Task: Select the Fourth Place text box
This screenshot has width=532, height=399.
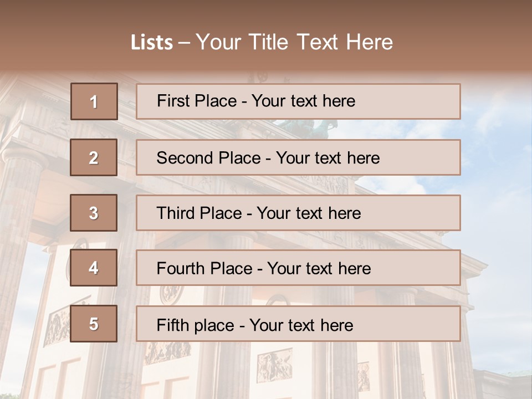Action: click(298, 268)
